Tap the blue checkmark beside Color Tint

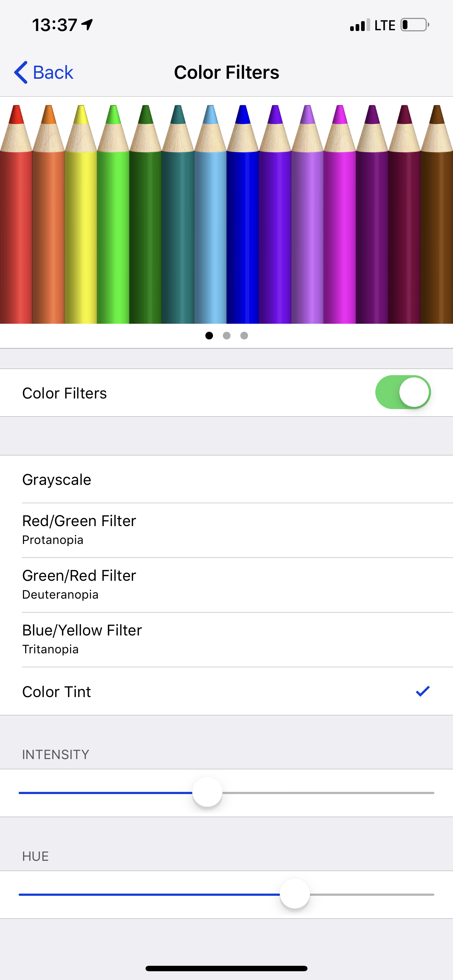point(423,691)
